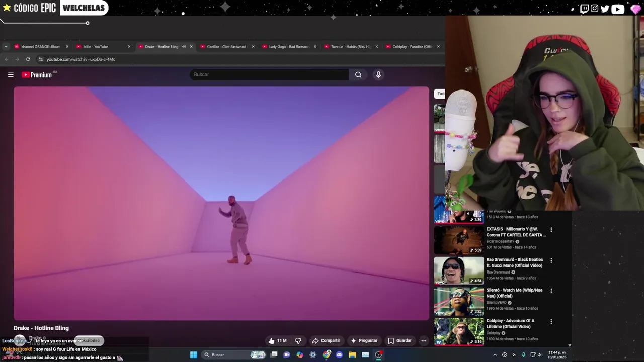Image resolution: width=644 pixels, height=362 pixels.
Task: Open the volume speaker tray icon
Action: point(539,355)
